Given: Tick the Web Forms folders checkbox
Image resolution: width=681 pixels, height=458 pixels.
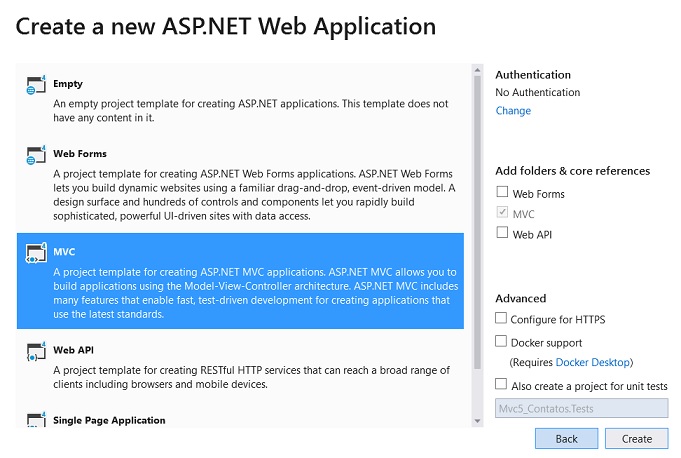Looking at the screenshot, I should click(502, 191).
